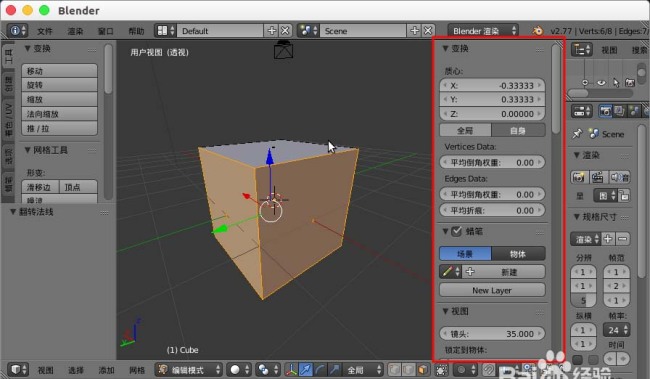Collapse the Render panel
The width and height of the screenshot is (650, 379).
click(x=577, y=155)
